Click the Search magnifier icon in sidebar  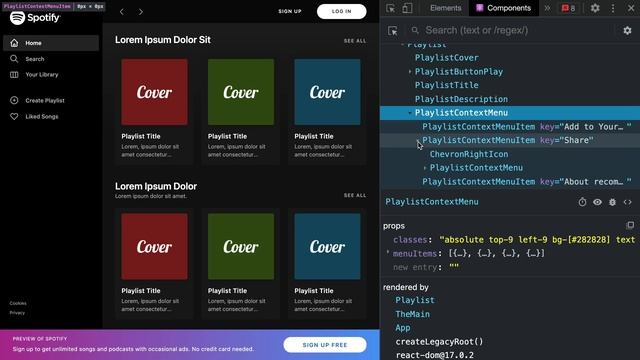click(14, 59)
